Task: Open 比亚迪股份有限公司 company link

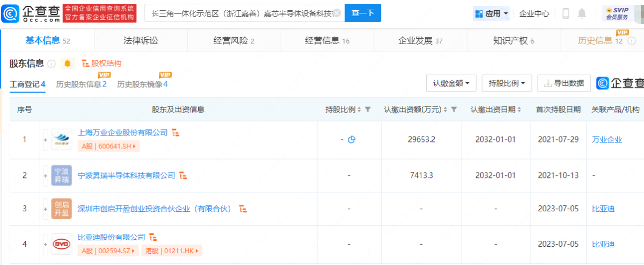Action: pyautogui.click(x=112, y=237)
